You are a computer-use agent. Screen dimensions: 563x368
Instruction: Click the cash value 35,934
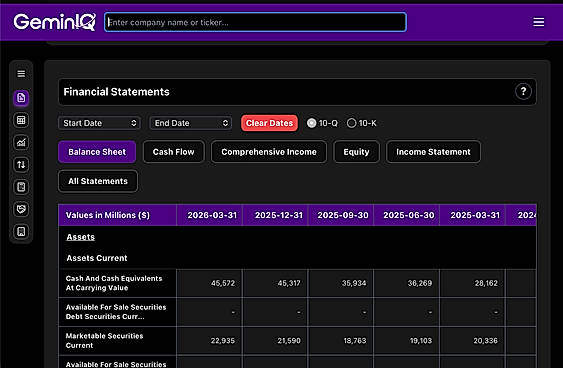[354, 283]
